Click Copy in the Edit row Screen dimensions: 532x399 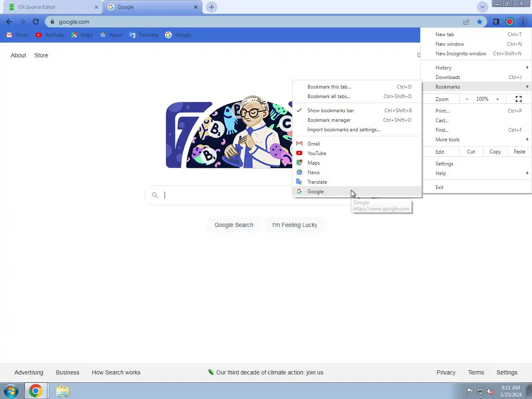[495, 152]
